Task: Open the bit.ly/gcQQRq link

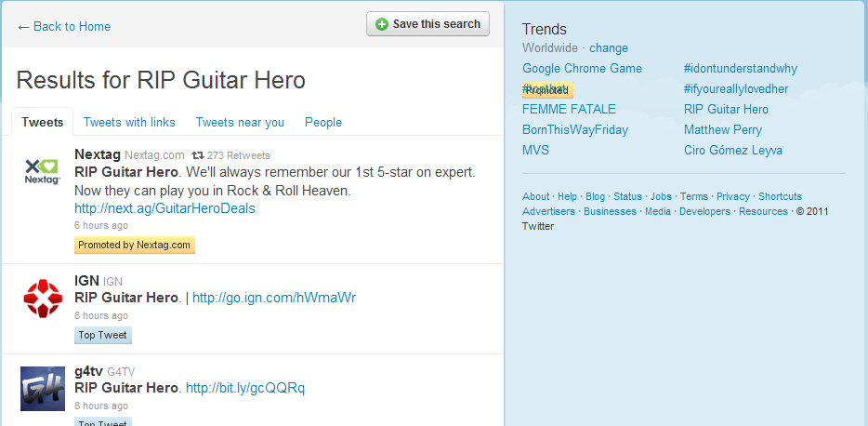Action: 245,388
